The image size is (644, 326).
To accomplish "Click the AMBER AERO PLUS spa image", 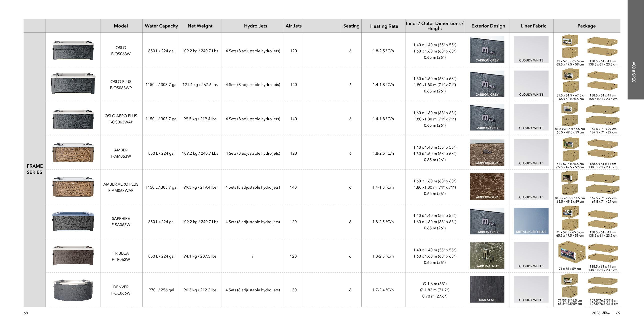I will pyautogui.click(x=73, y=187).
